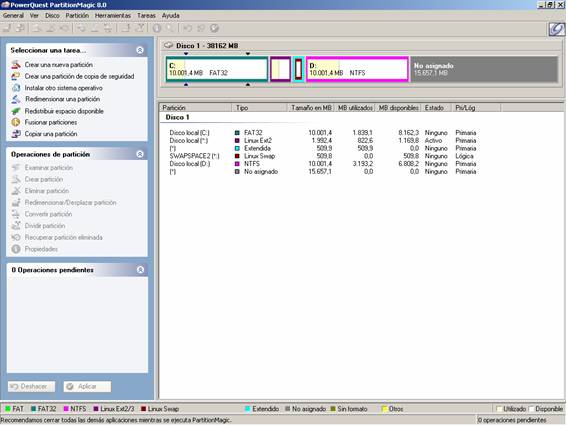
Task: Open the General menu
Action: 13,16
